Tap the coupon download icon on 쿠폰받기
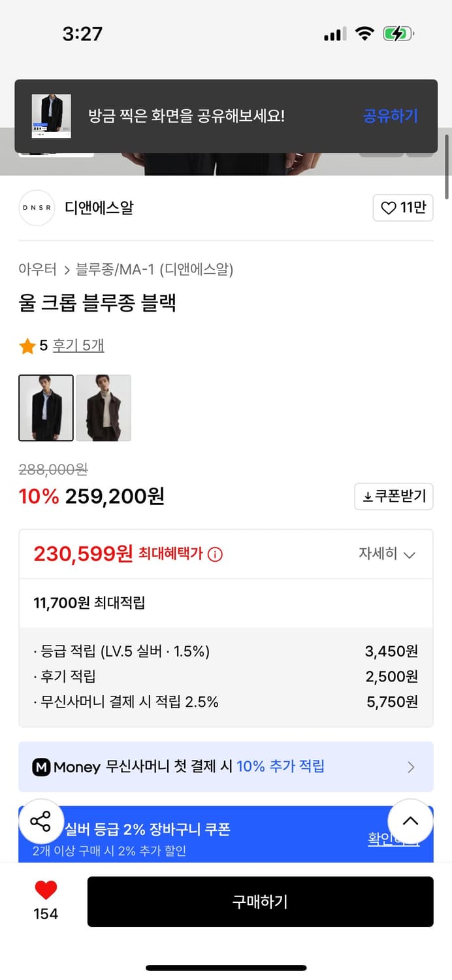 (366, 496)
